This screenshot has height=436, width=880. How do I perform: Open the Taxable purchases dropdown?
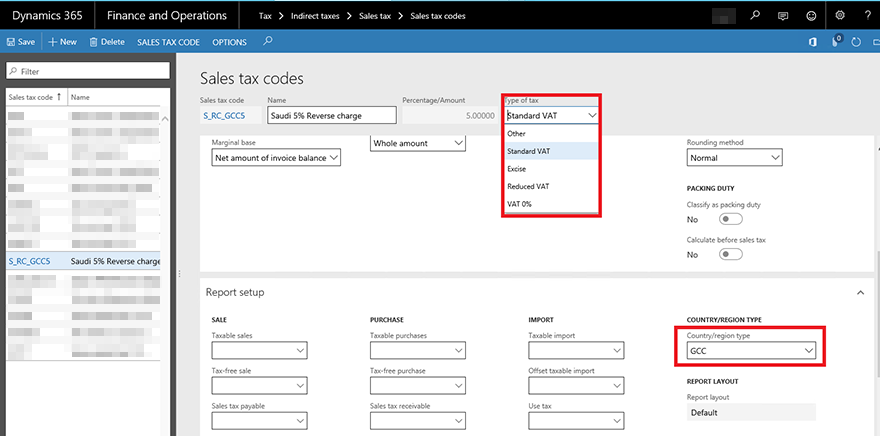[418, 351]
